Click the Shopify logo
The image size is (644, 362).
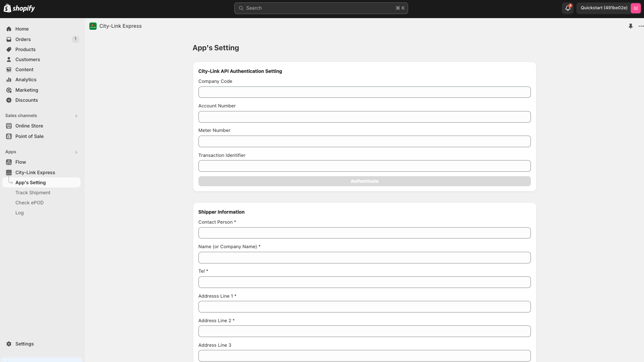click(19, 8)
